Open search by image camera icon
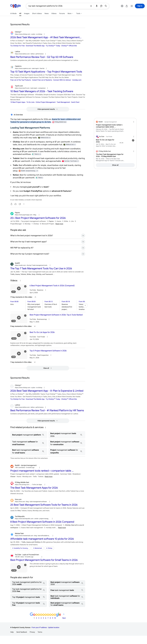Image resolution: width=147 pixels, height=644 pixels. (101, 6)
